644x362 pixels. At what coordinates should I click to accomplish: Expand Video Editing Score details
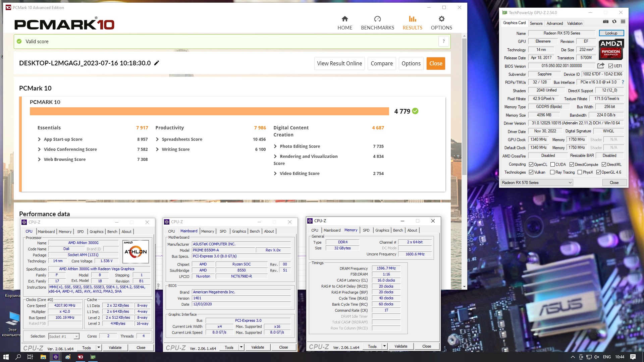click(275, 173)
